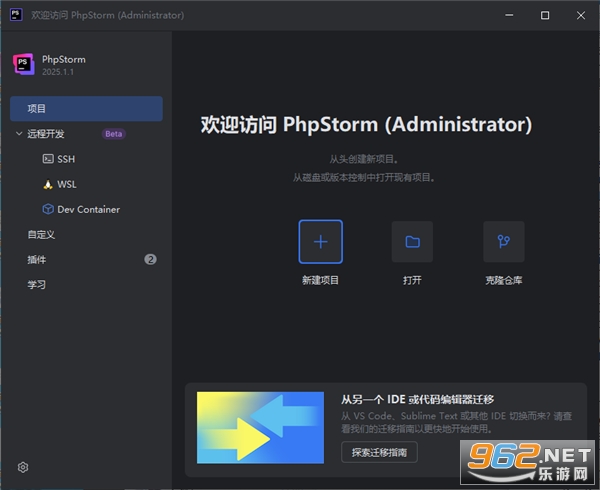Click the plugins update count badge 2
The height and width of the screenshot is (490, 600).
[x=150, y=259]
